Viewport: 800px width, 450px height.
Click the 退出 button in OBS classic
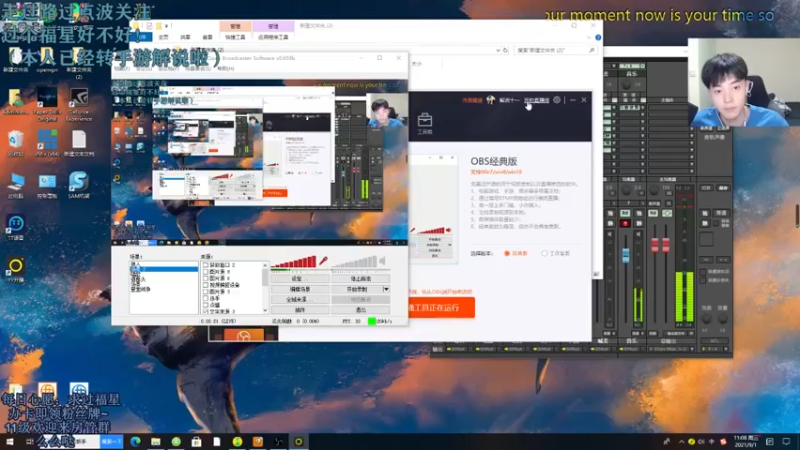pyautogui.click(x=361, y=310)
